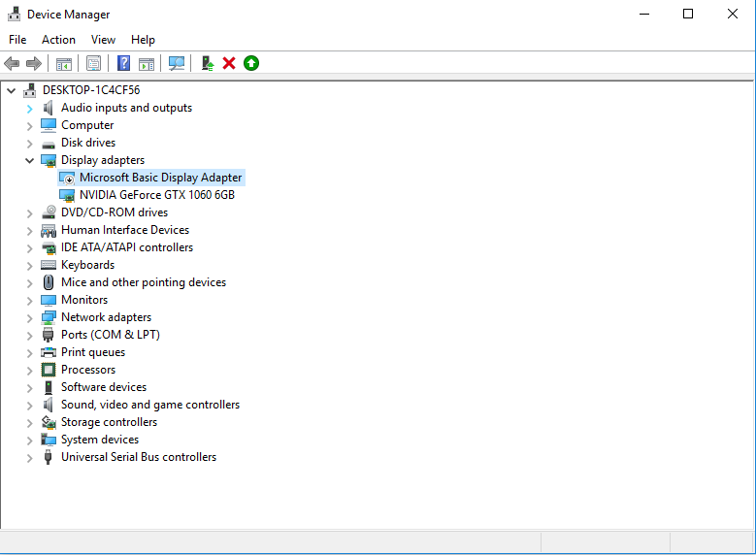
Task: Expand the Processors category
Action: [x=29, y=371]
